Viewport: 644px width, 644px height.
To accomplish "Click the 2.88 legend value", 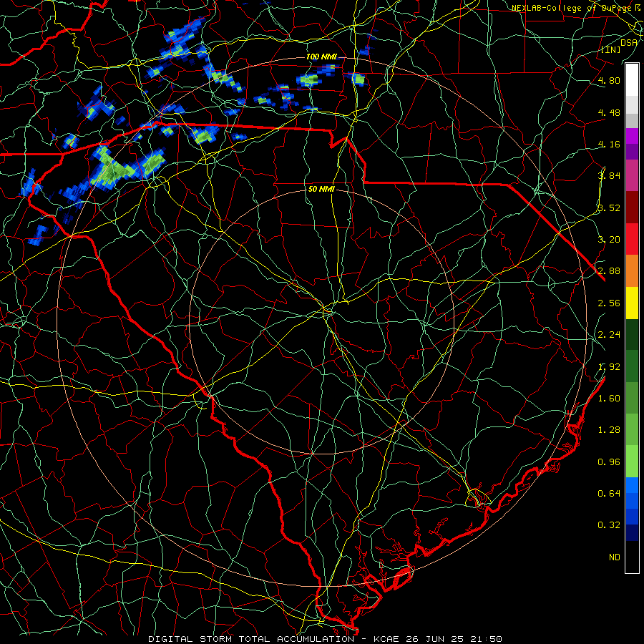I will pos(609,271).
